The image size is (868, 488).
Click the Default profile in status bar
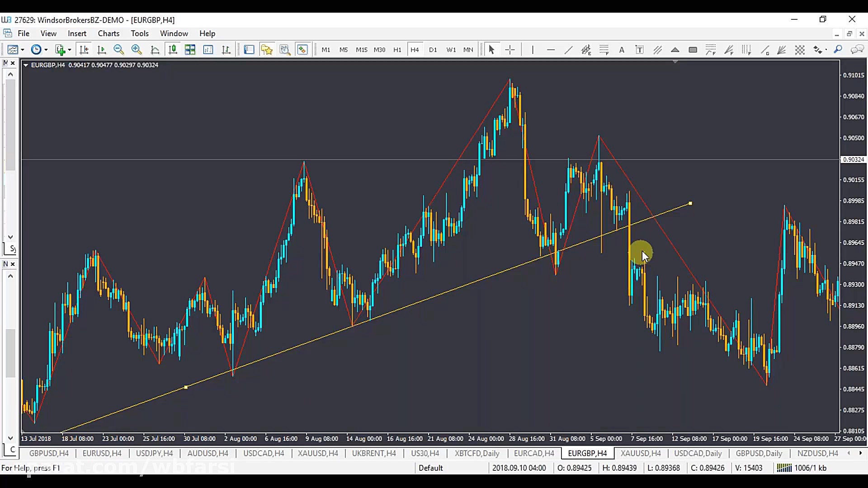click(430, 468)
